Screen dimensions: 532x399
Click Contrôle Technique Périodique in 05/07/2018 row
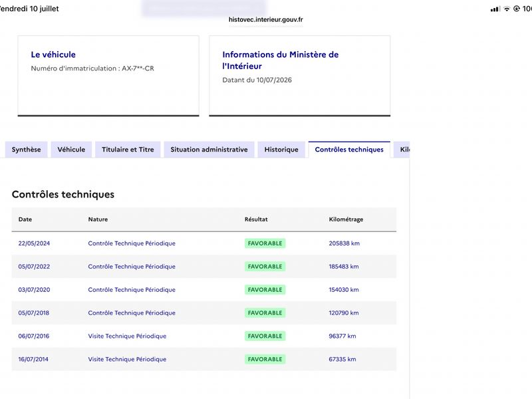pyautogui.click(x=132, y=313)
